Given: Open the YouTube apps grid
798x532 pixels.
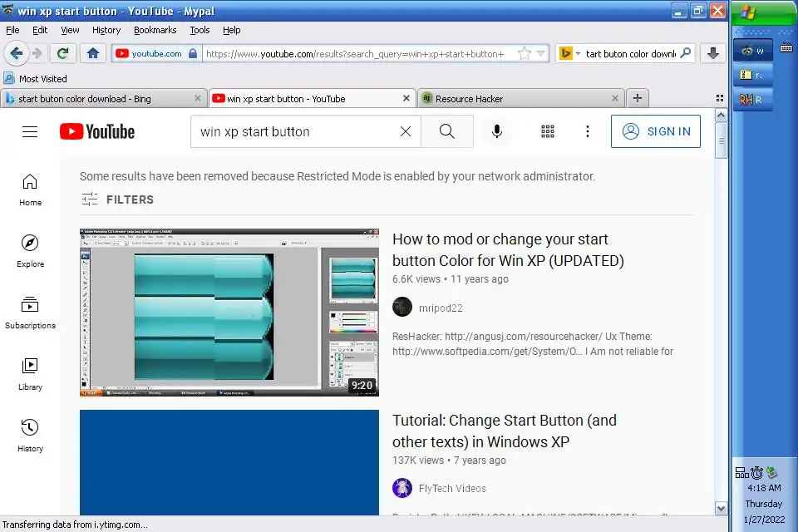Looking at the screenshot, I should (548, 131).
